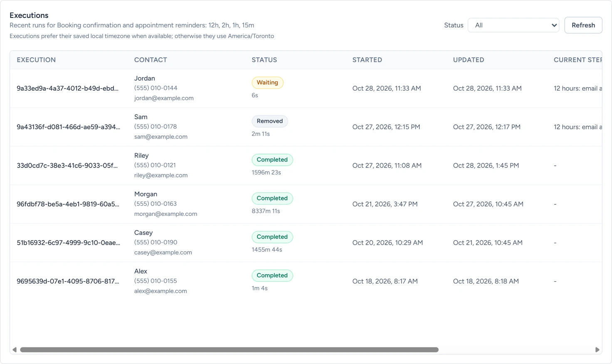
Task: Click email sam@example.com
Action: click(x=161, y=137)
